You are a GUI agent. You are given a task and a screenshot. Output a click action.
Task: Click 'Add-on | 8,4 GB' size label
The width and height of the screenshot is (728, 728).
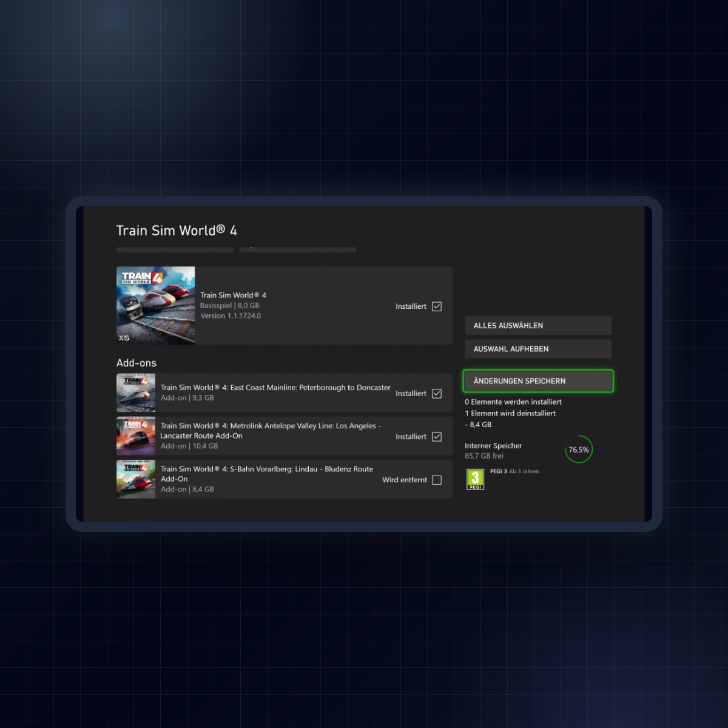187,489
